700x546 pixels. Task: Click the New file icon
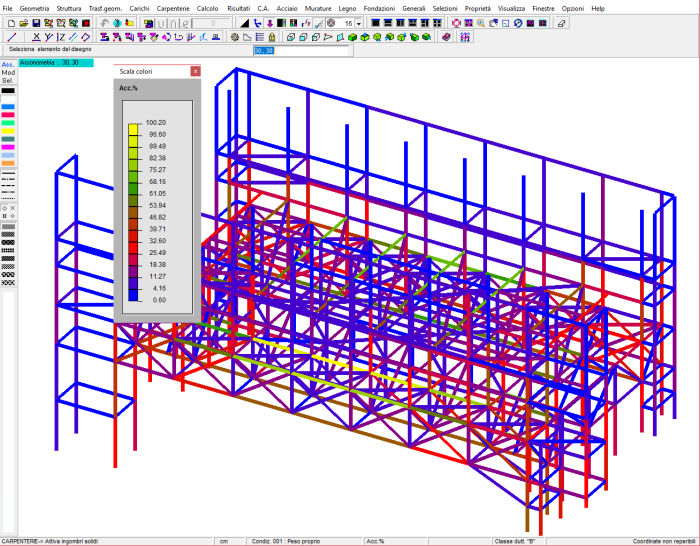coord(11,22)
